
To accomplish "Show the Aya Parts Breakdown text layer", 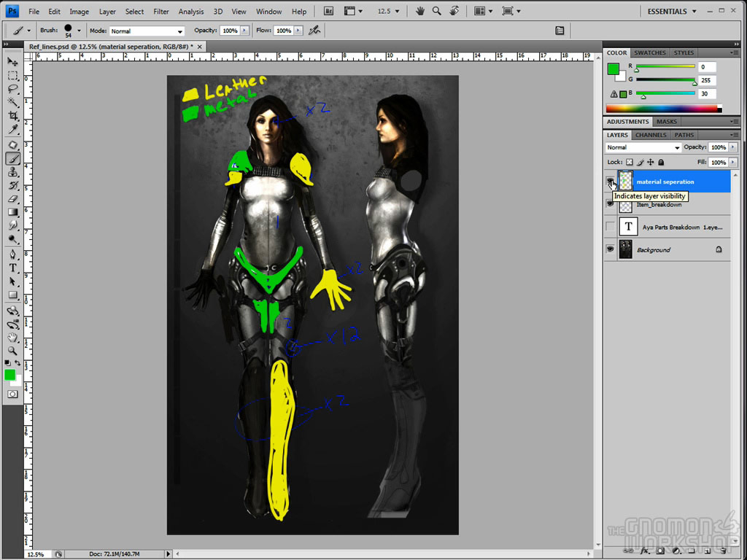I will coord(611,227).
